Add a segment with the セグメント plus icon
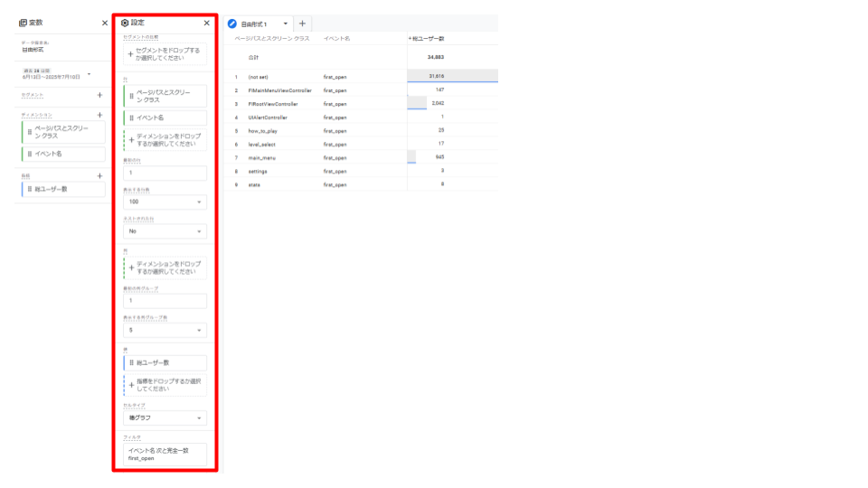 coord(99,95)
